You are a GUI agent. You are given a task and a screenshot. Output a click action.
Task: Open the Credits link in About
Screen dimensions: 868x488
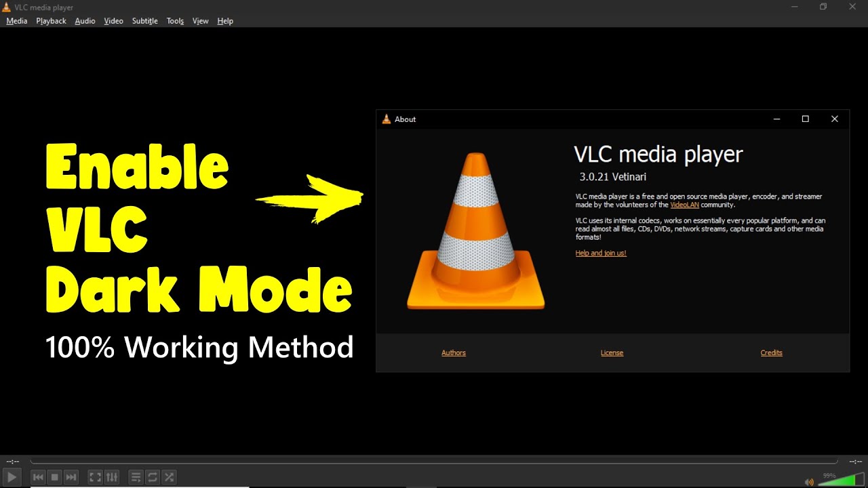coord(772,352)
